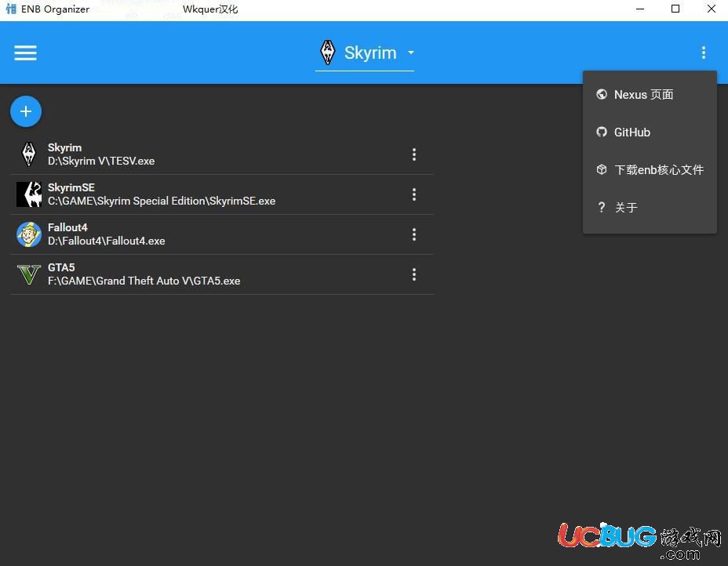728x566 pixels.
Task: Click the Skyrim logo in the header
Action: (328, 52)
